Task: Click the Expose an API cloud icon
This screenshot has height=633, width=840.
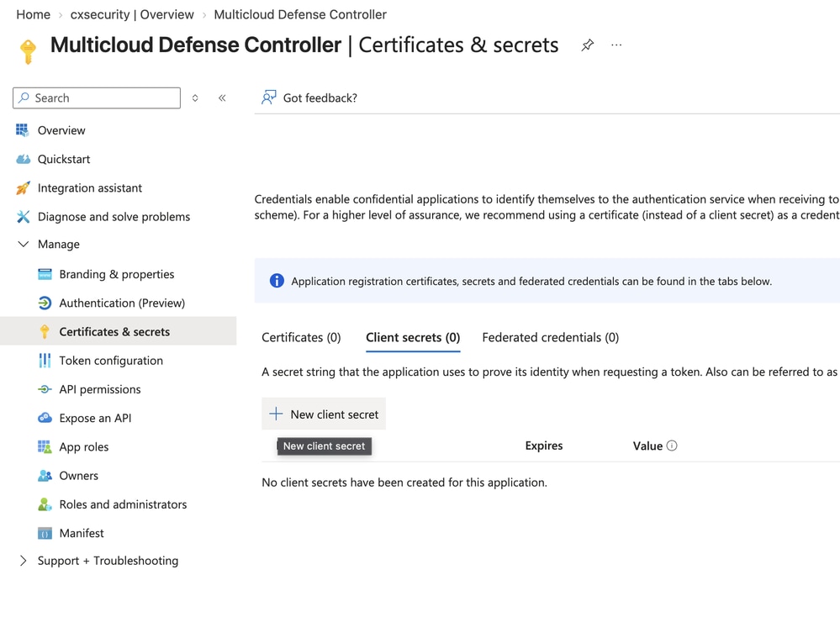Action: pos(45,418)
